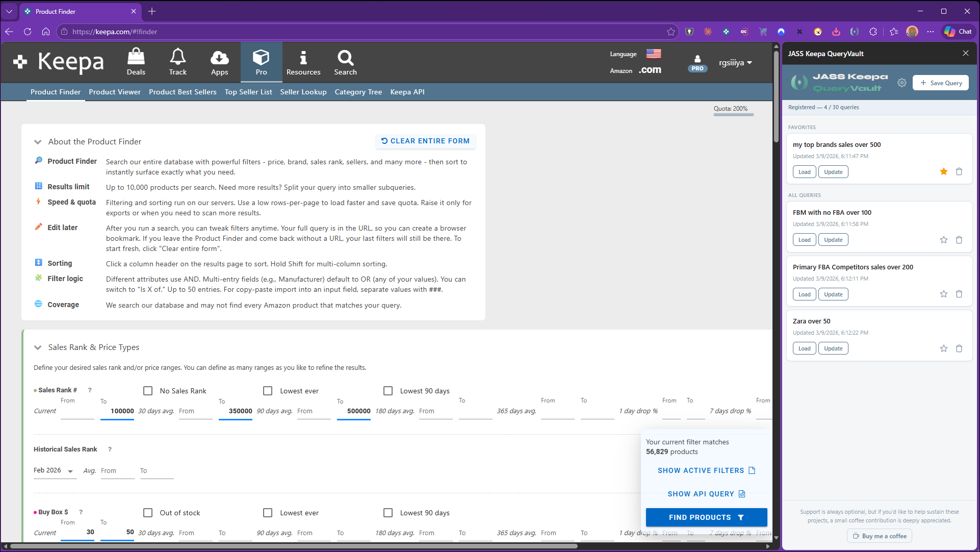
Task: Click SHOW ACTIVE FILTERS
Action: click(706, 470)
